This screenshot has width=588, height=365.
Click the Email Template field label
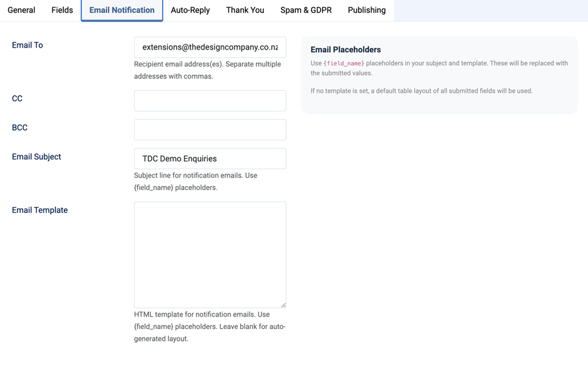pyautogui.click(x=40, y=210)
